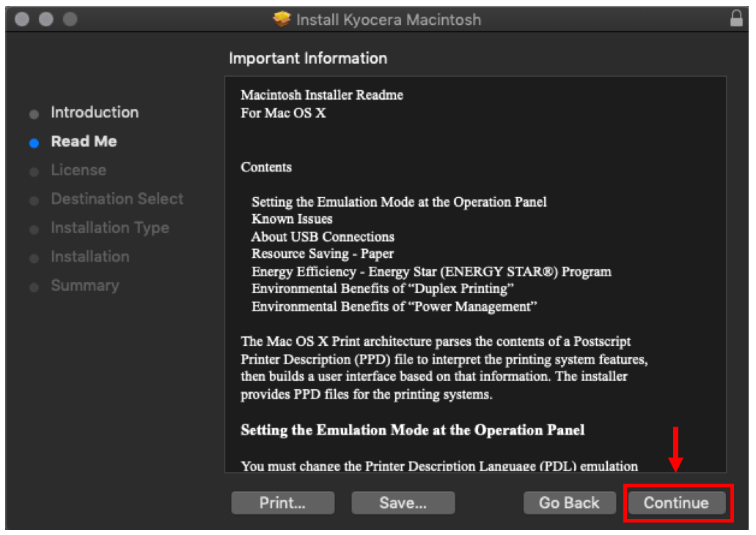
Task: Click the Important Information heading
Action: (x=308, y=59)
